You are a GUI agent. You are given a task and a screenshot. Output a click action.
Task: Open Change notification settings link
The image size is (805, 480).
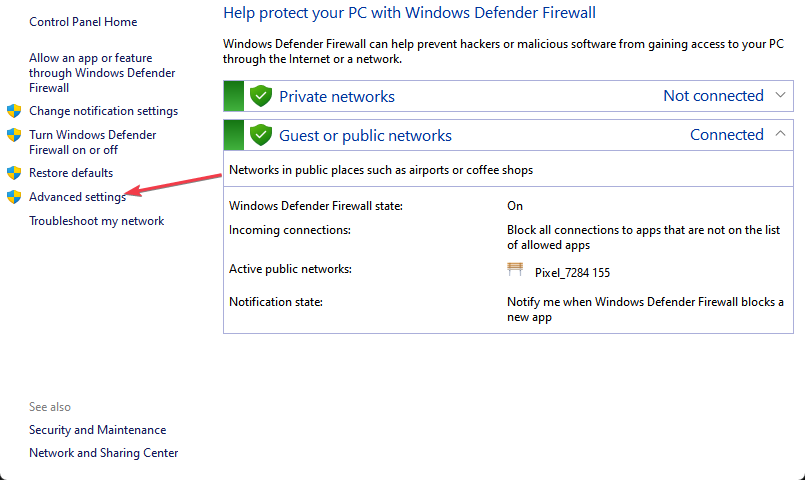(x=103, y=111)
